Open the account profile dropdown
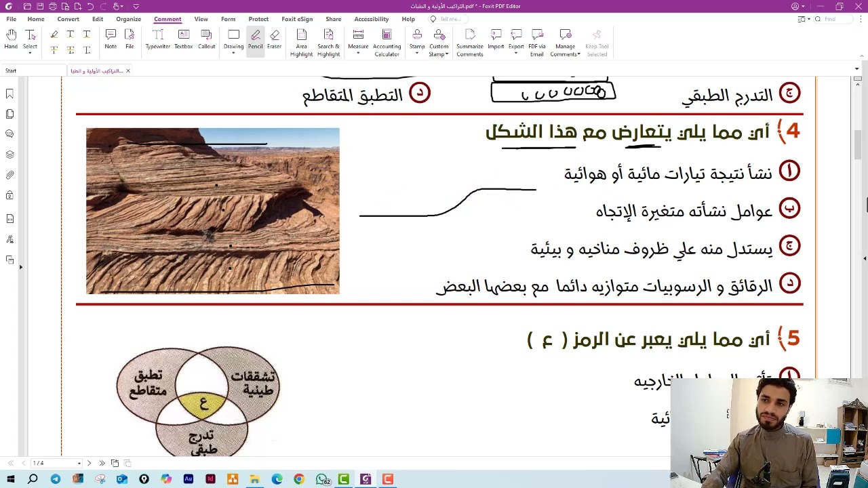 coord(797,6)
